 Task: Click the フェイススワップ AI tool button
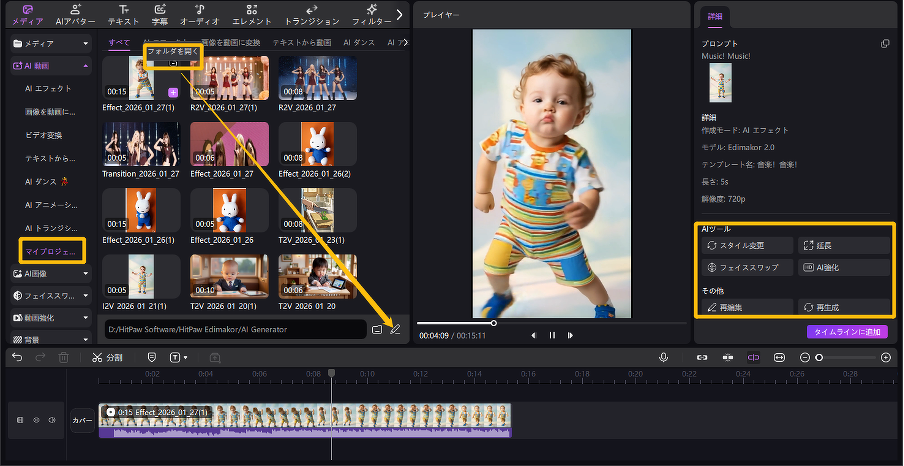747,268
